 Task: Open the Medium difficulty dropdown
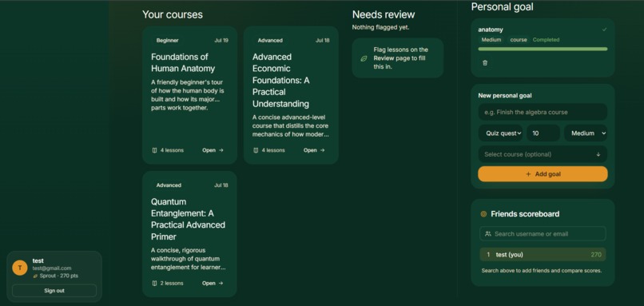(x=586, y=133)
